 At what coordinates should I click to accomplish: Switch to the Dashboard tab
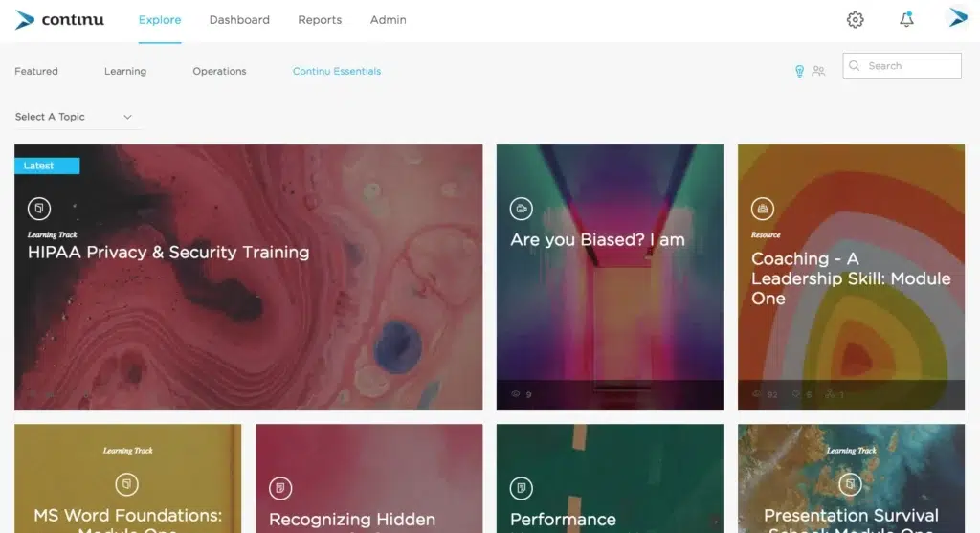coord(239,20)
